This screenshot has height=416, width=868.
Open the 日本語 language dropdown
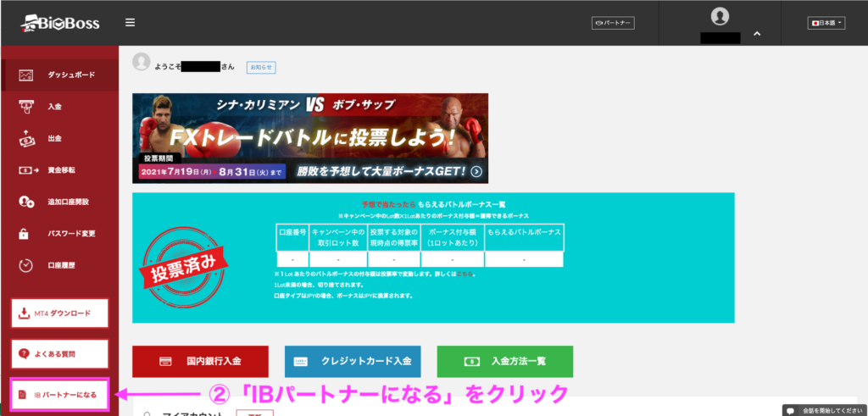click(827, 23)
